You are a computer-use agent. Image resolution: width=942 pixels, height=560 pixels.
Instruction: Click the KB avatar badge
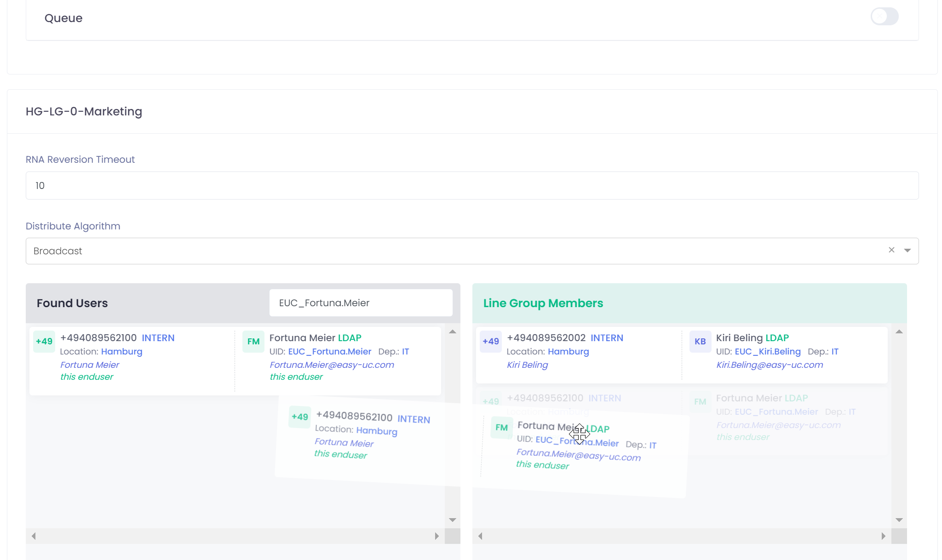point(700,342)
